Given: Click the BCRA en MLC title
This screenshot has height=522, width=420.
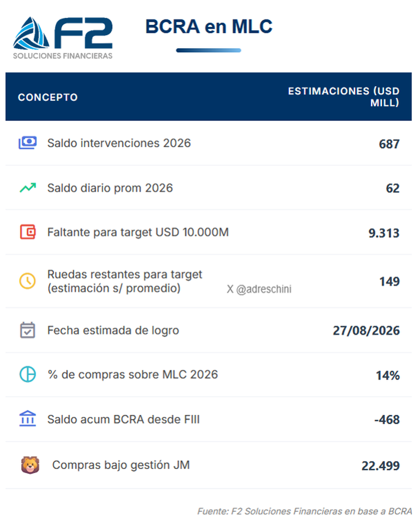Looking at the screenshot, I should click(x=208, y=26).
